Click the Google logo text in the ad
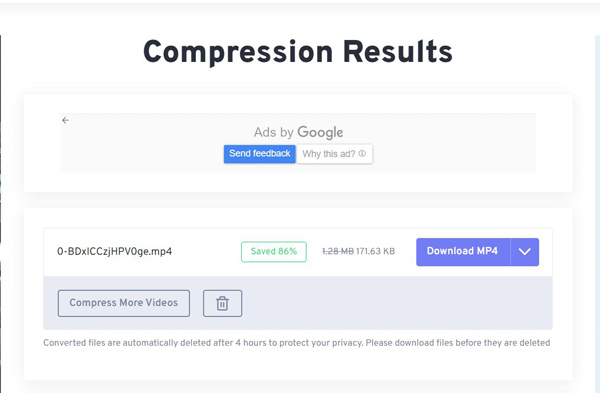This screenshot has height=393, width=600. pos(320,132)
